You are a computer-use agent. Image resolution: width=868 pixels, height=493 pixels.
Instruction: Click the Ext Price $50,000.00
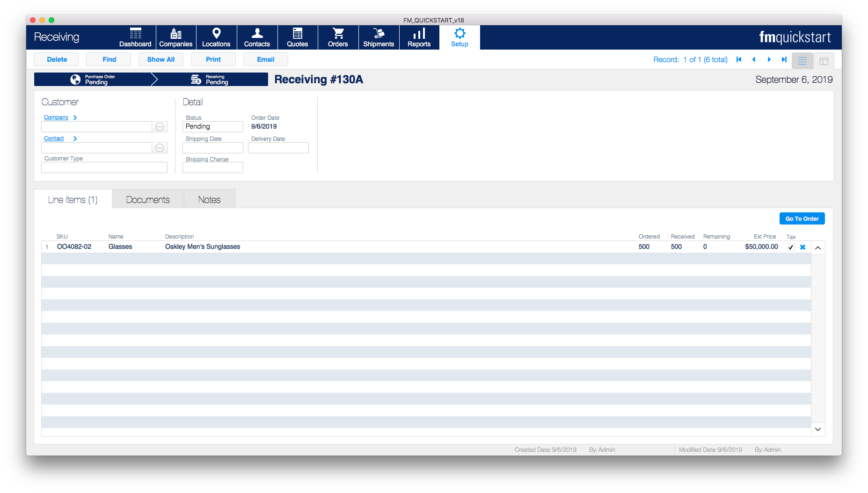click(761, 246)
